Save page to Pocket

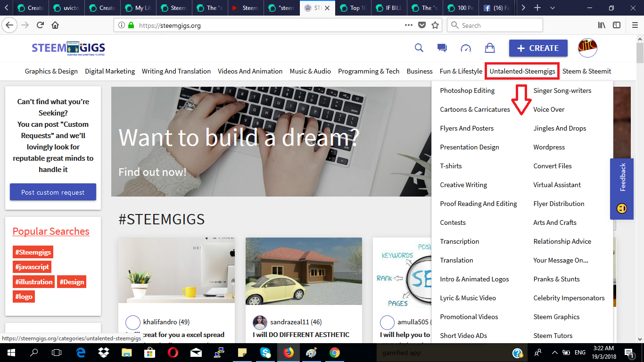tap(422, 25)
